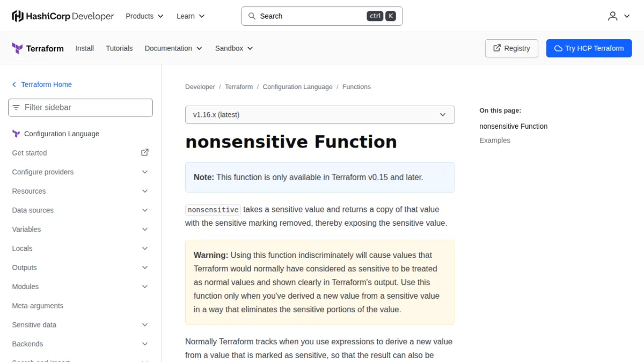Click the back arrow next to Terraform Home
The height and width of the screenshot is (362, 644).
pyautogui.click(x=14, y=85)
